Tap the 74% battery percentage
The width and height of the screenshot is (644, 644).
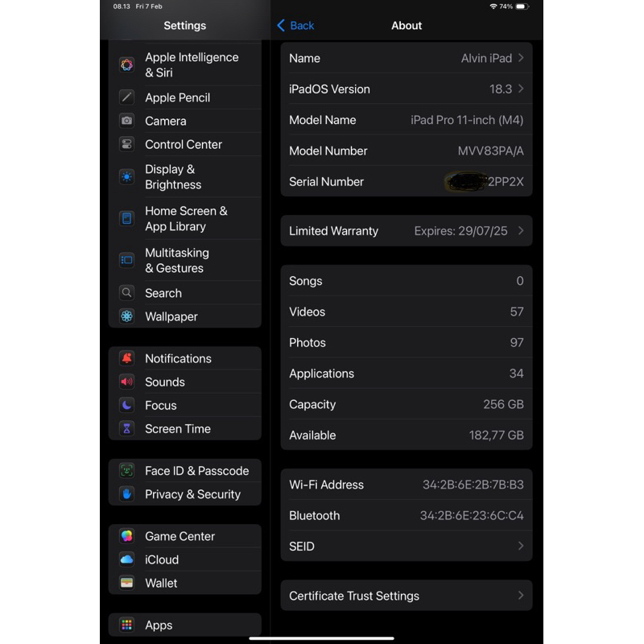pos(506,6)
